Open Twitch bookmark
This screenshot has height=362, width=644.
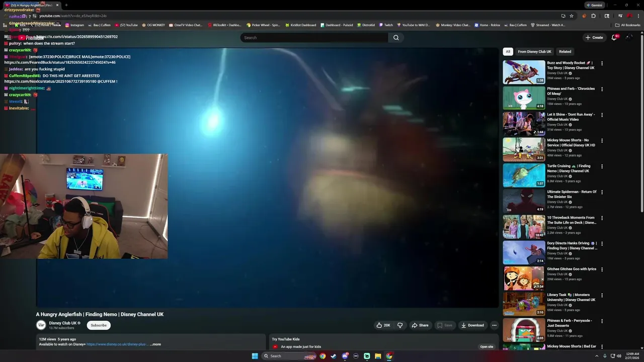(386, 25)
